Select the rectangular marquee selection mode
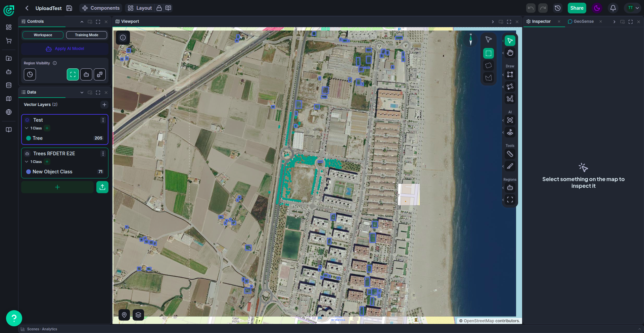Screen dimensions: 644x333 (x=488, y=53)
